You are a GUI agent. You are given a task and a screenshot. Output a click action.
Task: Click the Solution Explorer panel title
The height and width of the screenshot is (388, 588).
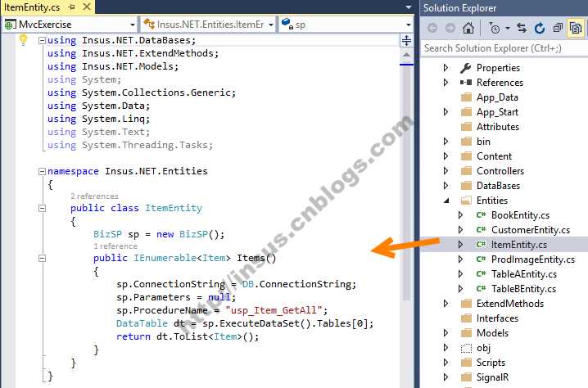coord(459,8)
